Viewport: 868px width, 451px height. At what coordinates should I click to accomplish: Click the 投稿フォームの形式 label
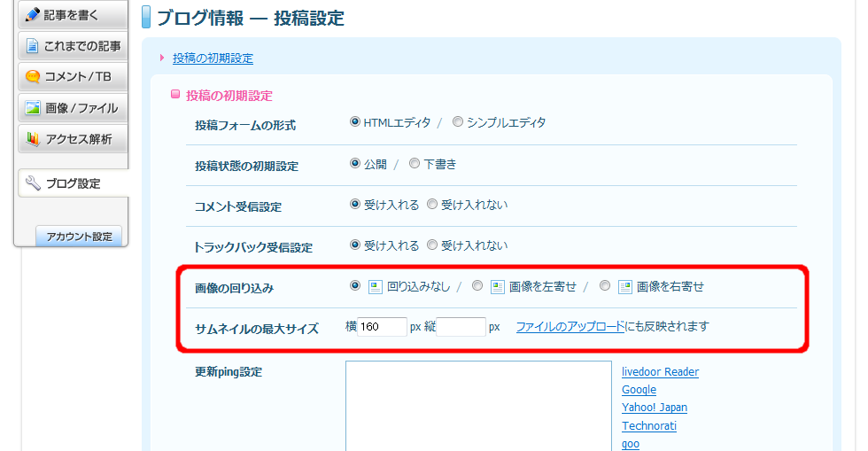pyautogui.click(x=245, y=126)
